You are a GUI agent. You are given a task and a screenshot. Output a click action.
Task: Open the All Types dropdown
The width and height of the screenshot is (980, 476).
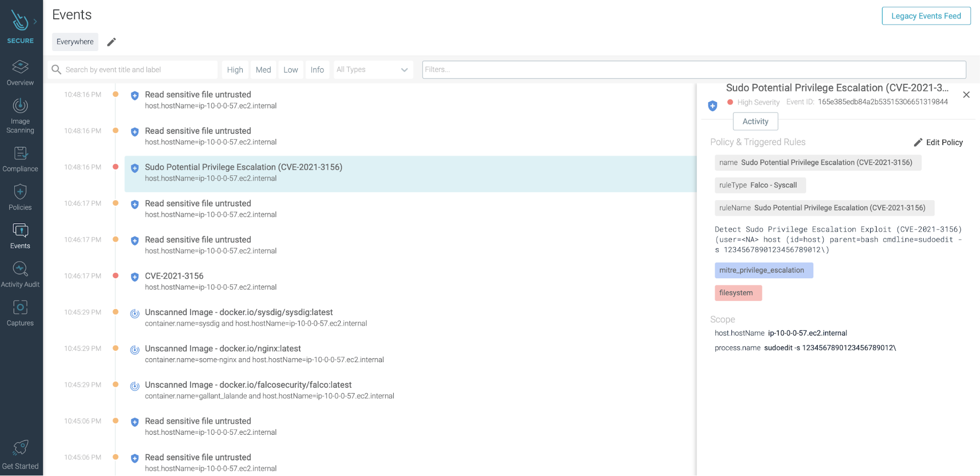tap(373, 70)
